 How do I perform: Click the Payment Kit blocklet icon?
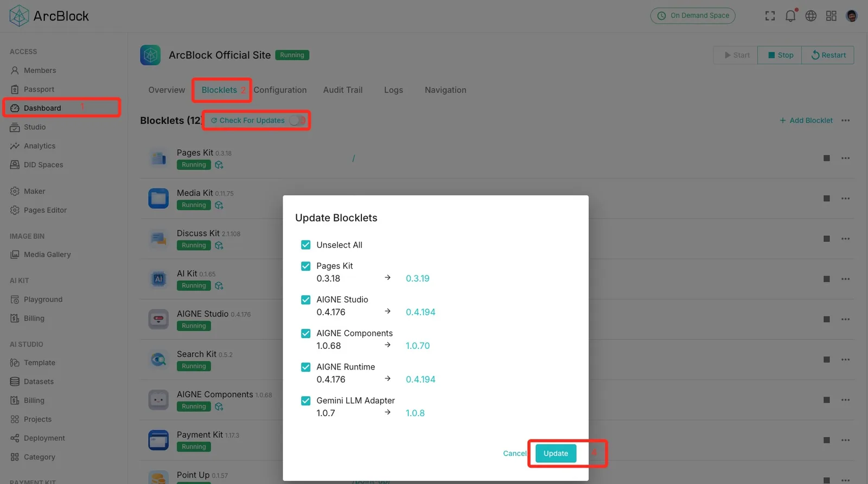[158, 440]
